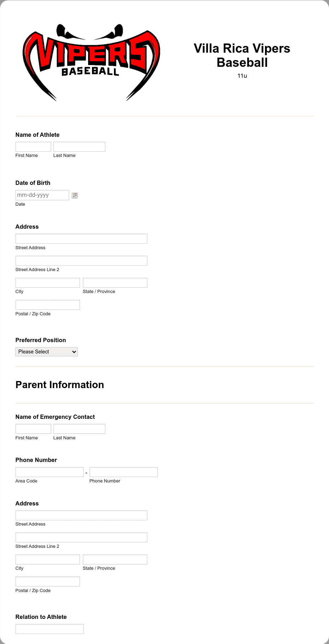Screen dimensions: 329x644
Task: Click the State / Province field
Action: [x=115, y=282]
